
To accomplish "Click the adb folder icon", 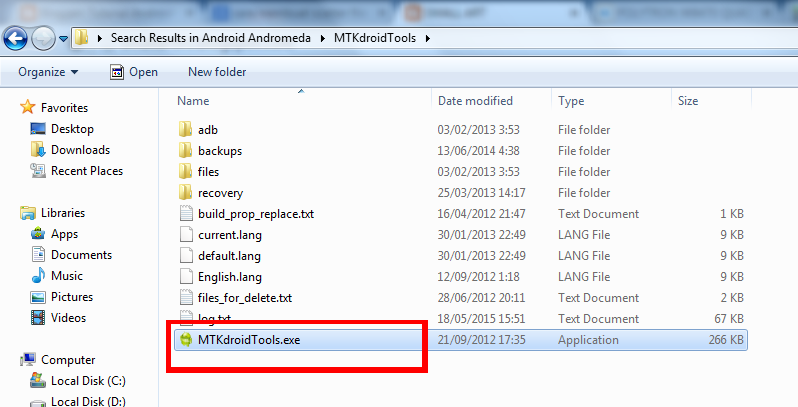I will [x=186, y=129].
